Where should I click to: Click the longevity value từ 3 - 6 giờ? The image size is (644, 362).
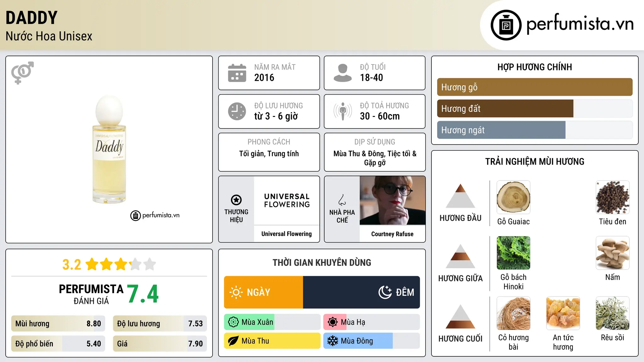click(x=276, y=116)
